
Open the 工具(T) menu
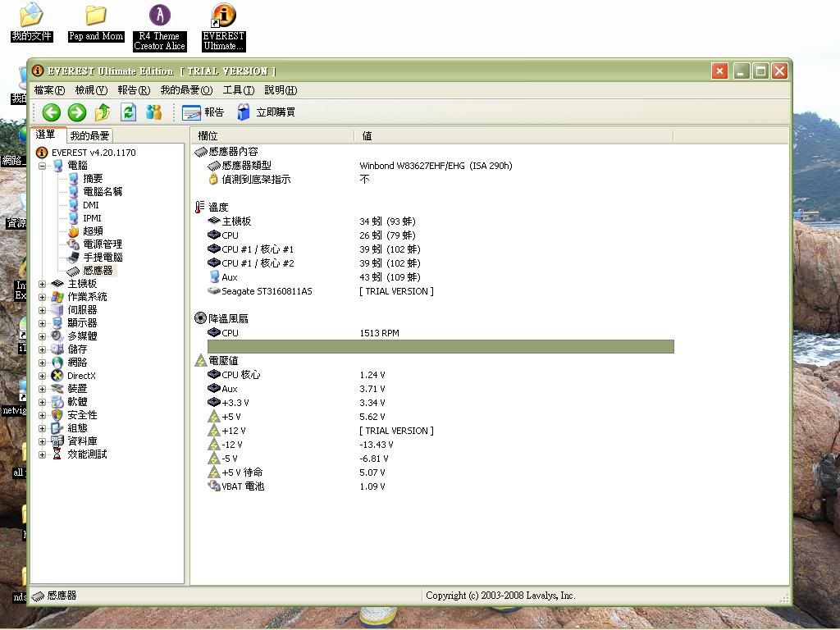[x=239, y=90]
